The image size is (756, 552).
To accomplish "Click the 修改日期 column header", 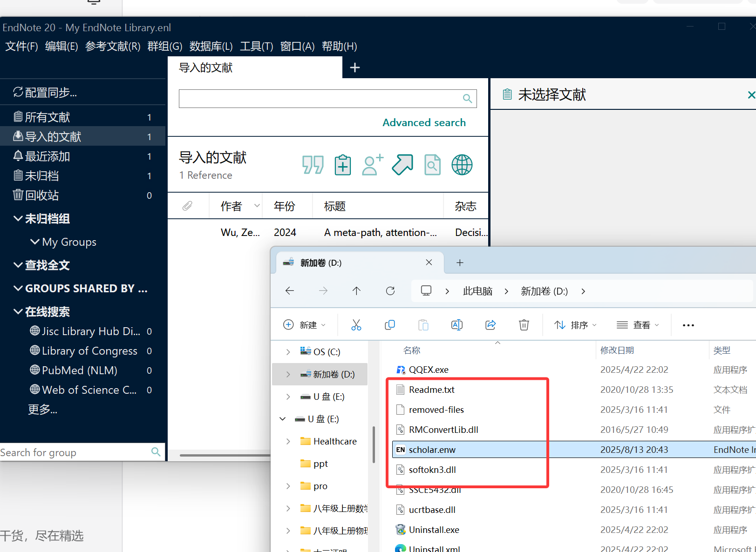I will click(x=617, y=350).
